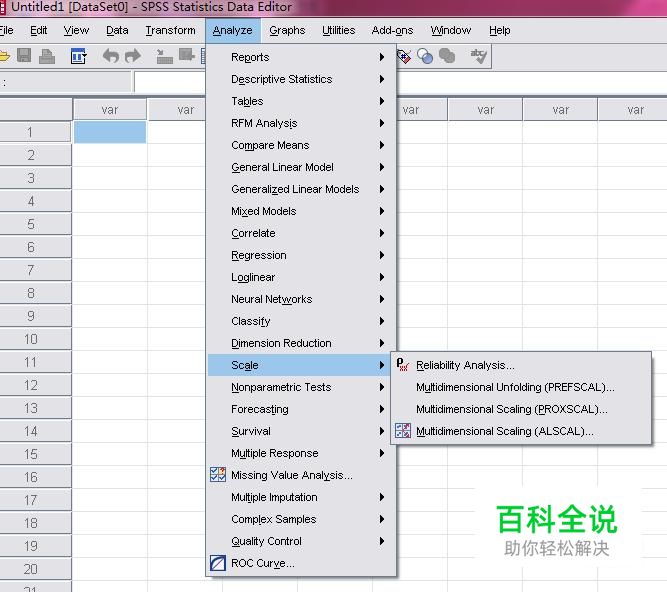Image resolution: width=667 pixels, height=592 pixels.
Task: Select Multidimensional Unfolding (PREFSCAL) option
Action: [521, 387]
